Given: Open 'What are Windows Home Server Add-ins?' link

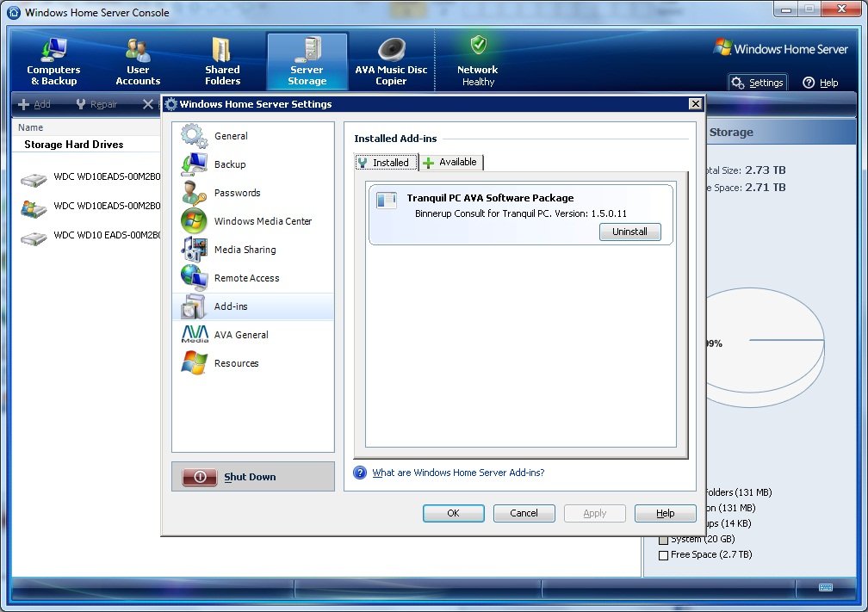Looking at the screenshot, I should pyautogui.click(x=458, y=473).
